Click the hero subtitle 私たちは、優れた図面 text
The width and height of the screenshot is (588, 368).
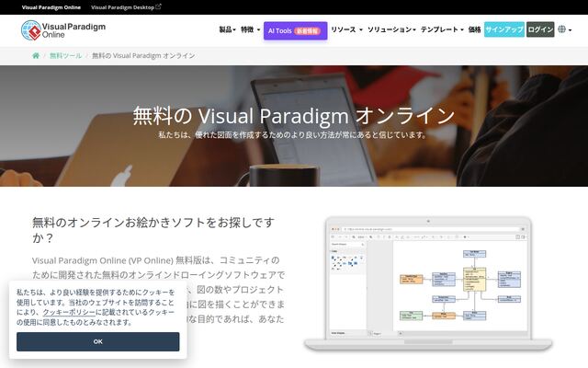click(x=292, y=135)
